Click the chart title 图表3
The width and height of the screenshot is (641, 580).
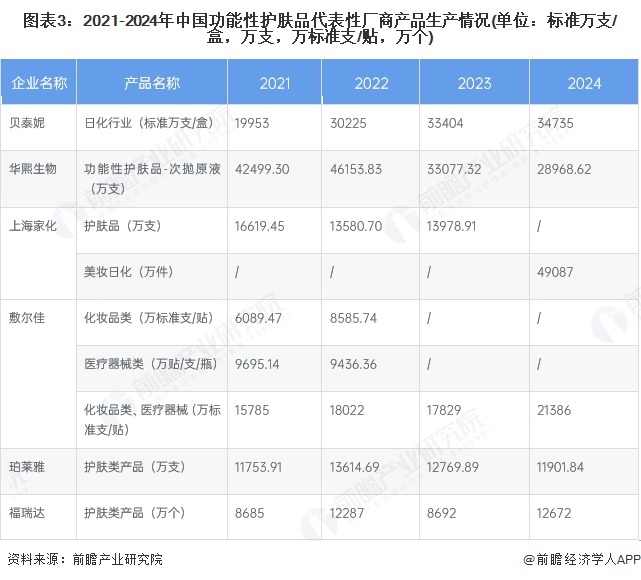click(x=320, y=28)
